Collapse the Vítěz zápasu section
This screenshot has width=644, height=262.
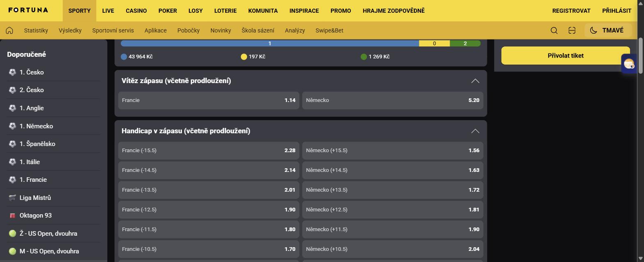475,81
